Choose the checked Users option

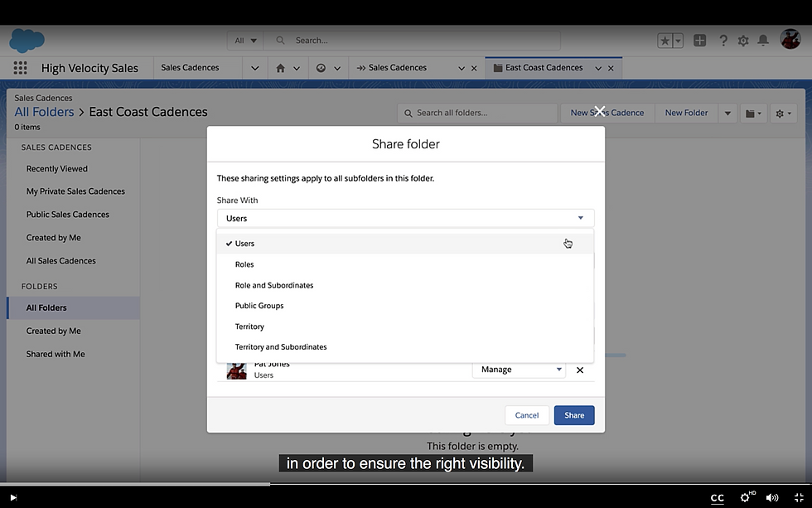pos(405,244)
